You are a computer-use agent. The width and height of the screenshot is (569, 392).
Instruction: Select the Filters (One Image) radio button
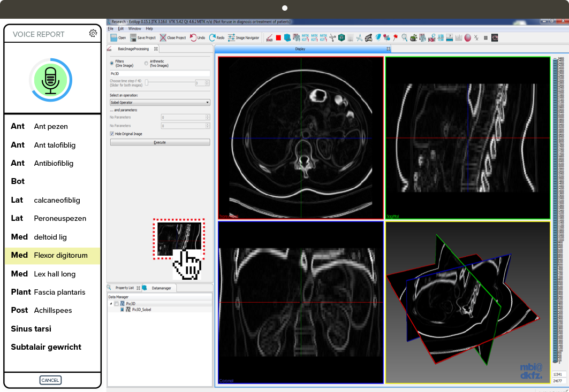(x=112, y=63)
